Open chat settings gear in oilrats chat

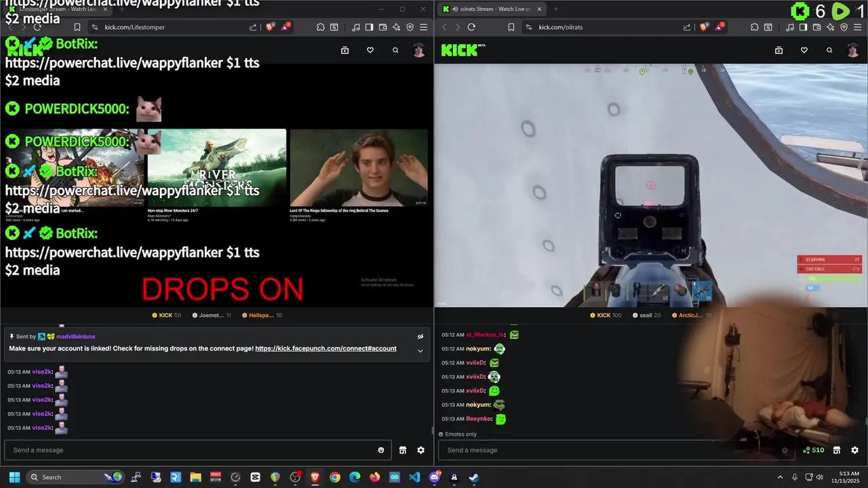pyautogui.click(x=854, y=450)
